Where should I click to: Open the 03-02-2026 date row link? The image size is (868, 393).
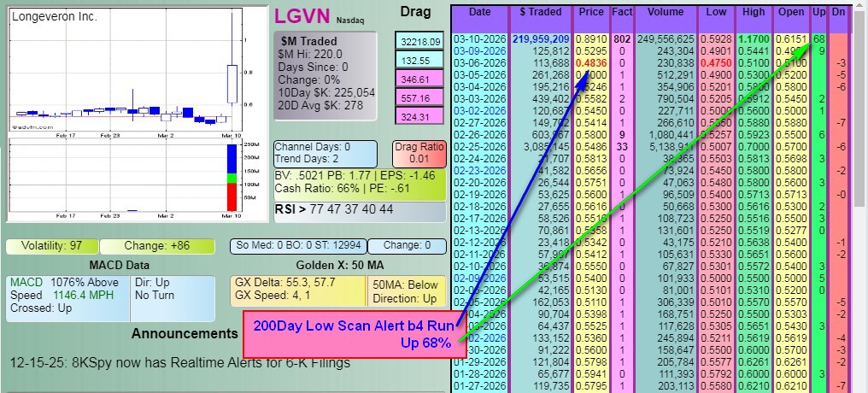[x=479, y=110]
